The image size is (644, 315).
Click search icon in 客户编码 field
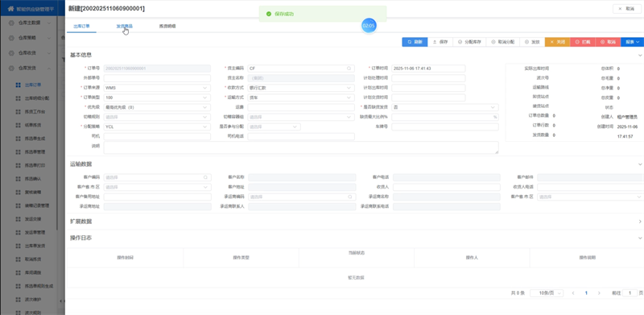205,178
